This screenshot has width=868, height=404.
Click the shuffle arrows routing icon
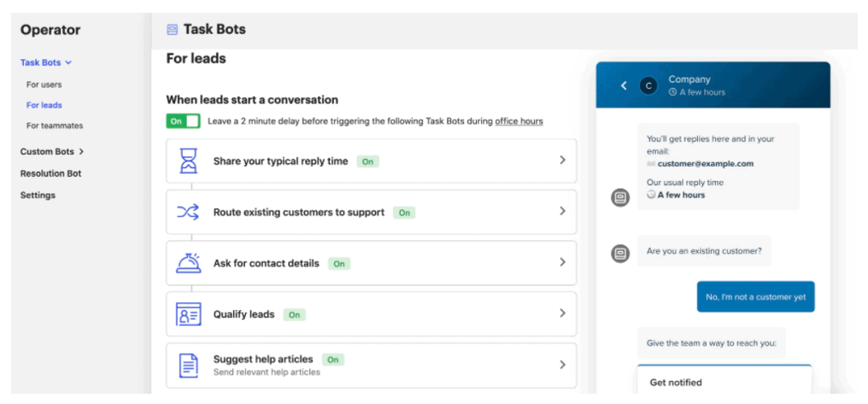point(188,212)
